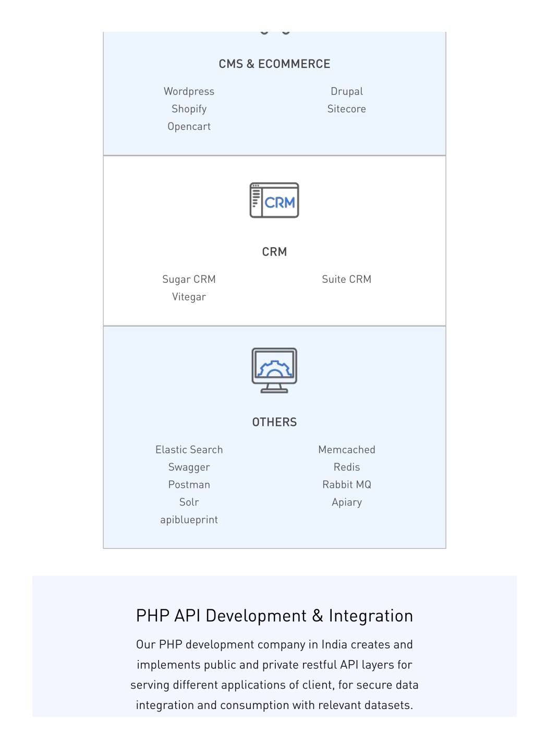Click the Solr entry
534x756 pixels.
point(189,502)
